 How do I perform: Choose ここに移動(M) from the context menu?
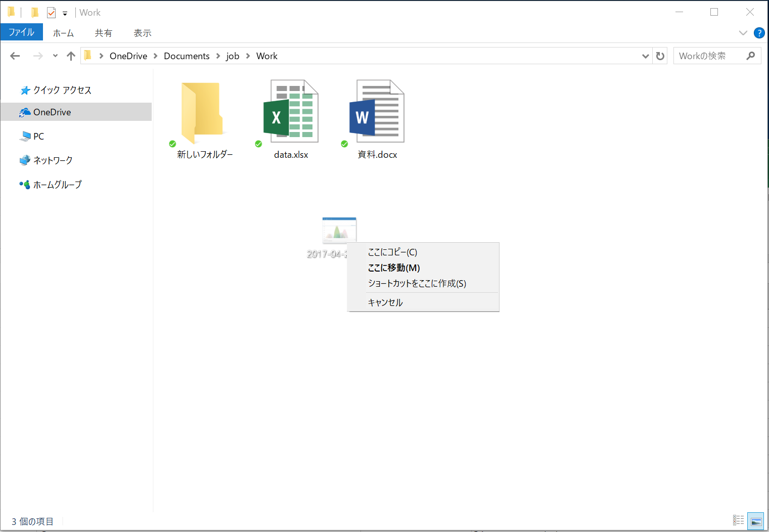394,268
